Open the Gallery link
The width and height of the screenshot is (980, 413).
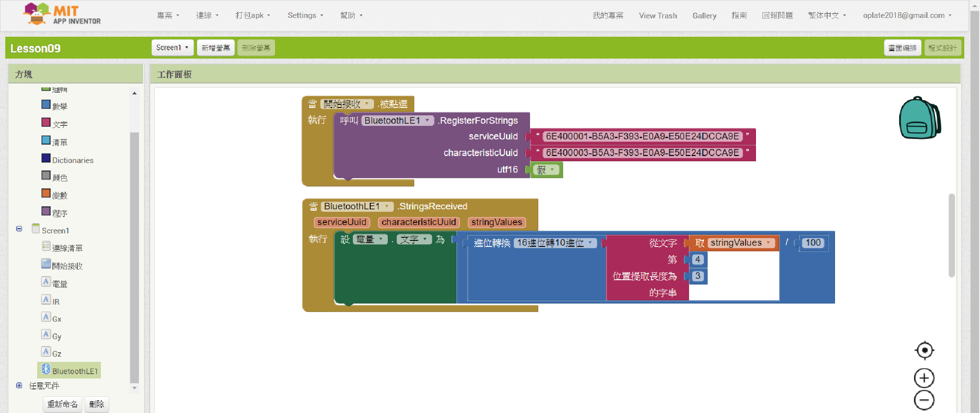[x=704, y=16]
